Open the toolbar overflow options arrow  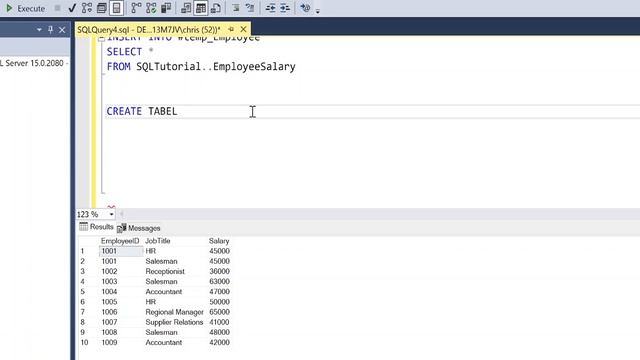(x=318, y=11)
